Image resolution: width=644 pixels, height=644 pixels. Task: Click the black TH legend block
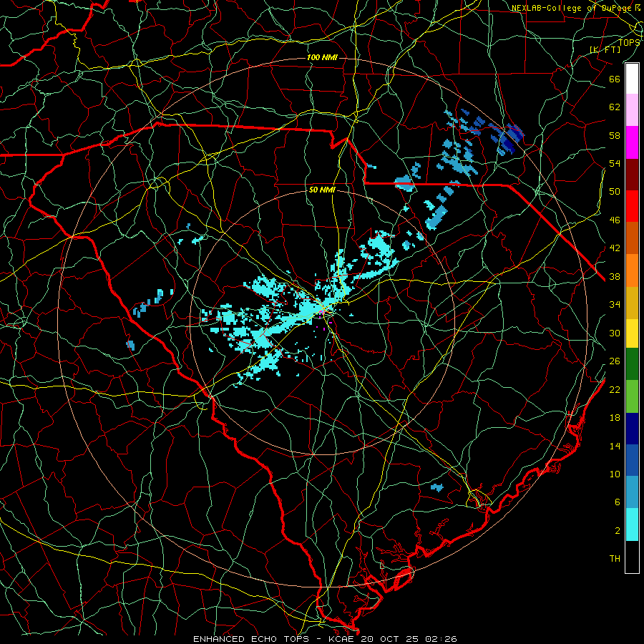tap(632, 557)
